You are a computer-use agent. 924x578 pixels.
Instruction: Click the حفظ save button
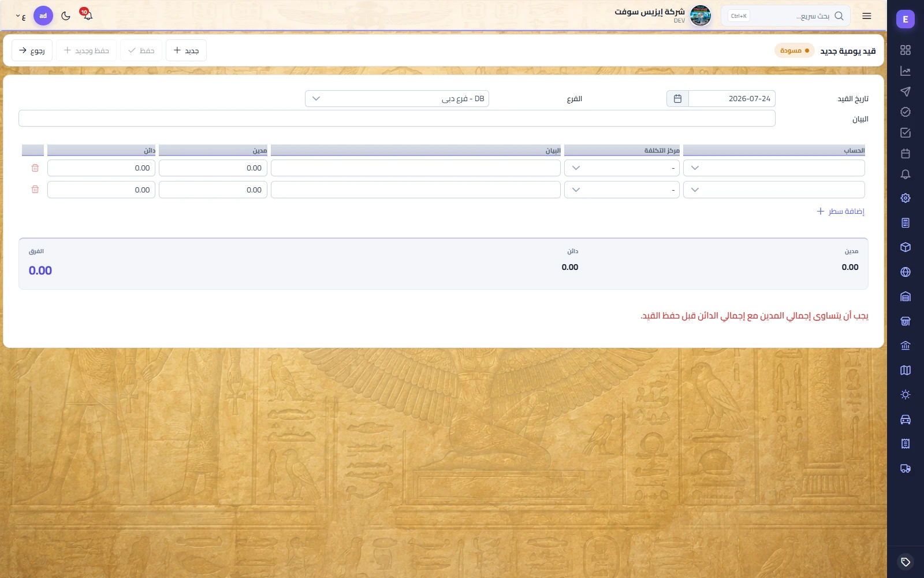(141, 50)
